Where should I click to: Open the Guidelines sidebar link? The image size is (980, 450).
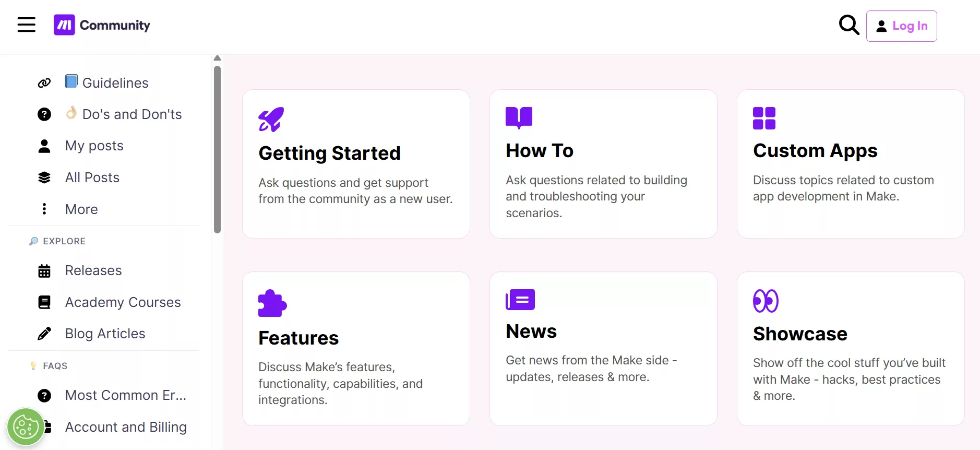[x=115, y=83]
